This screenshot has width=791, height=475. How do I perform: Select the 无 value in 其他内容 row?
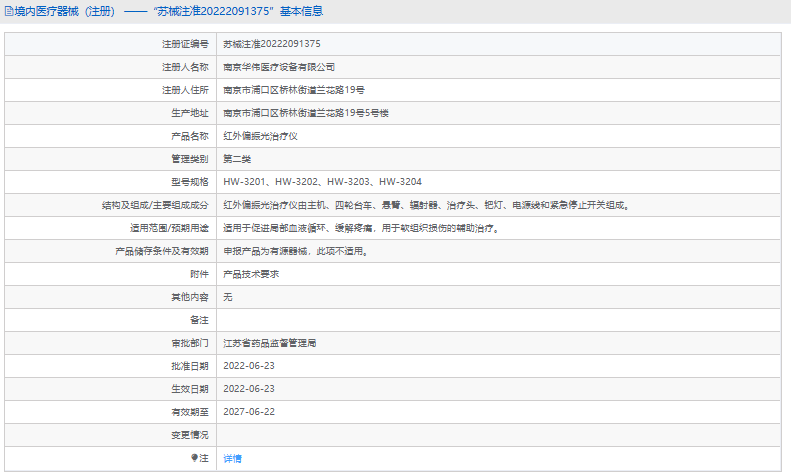coord(228,297)
